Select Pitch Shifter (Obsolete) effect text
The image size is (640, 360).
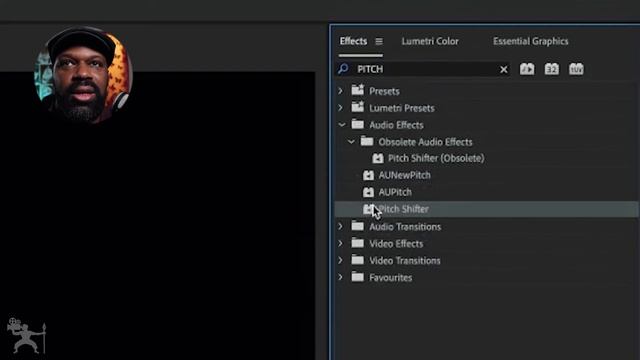(x=436, y=158)
